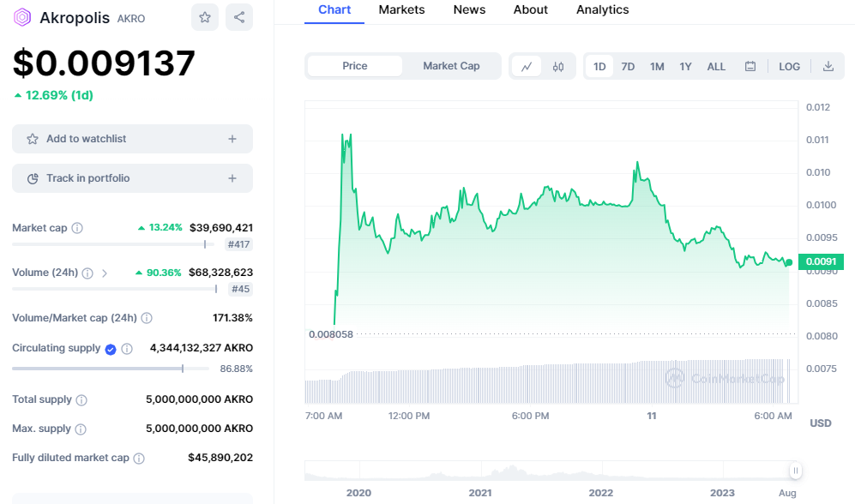Viewport: 855px width, 504px height.
Task: Open the Chart tab
Action: pyautogui.click(x=334, y=9)
